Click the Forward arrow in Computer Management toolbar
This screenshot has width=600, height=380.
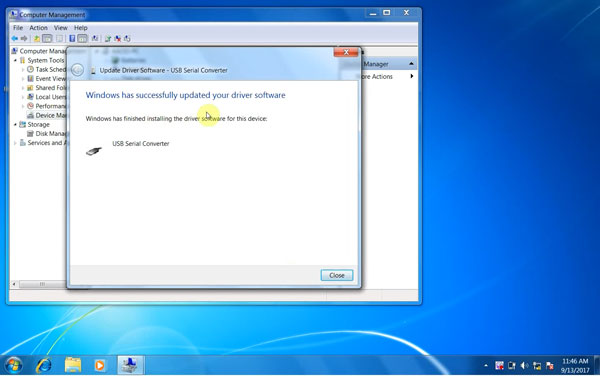click(x=24, y=38)
